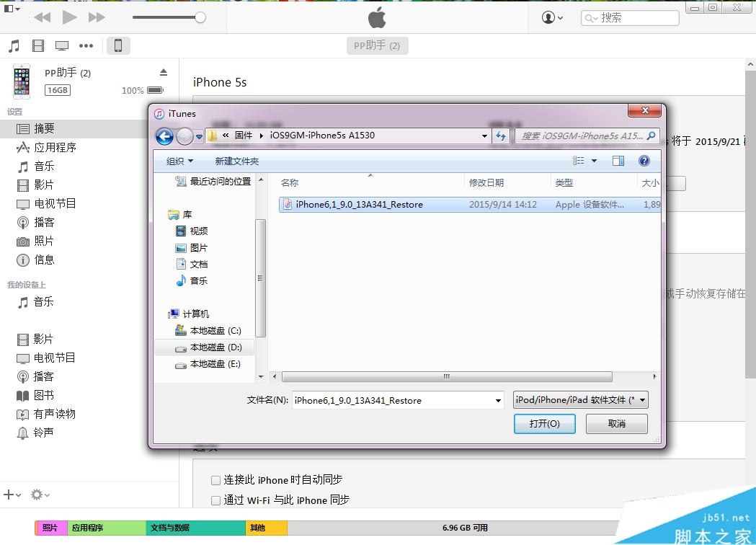The height and width of the screenshot is (545, 756).
Task: Switch to the Music library icon
Action: pyautogui.click(x=14, y=46)
